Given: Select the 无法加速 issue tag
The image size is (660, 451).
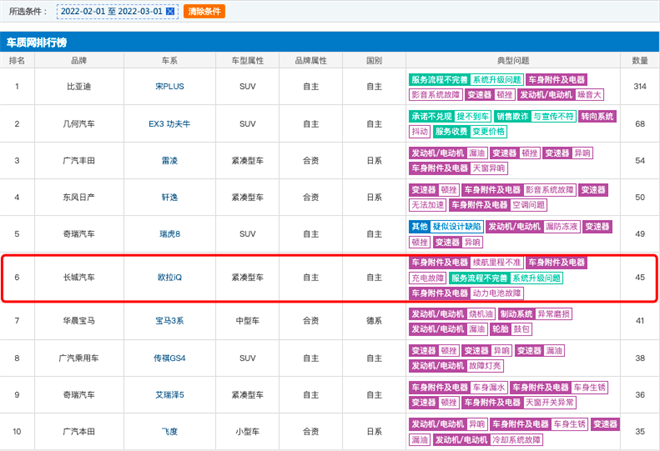Looking at the screenshot, I should point(428,205).
